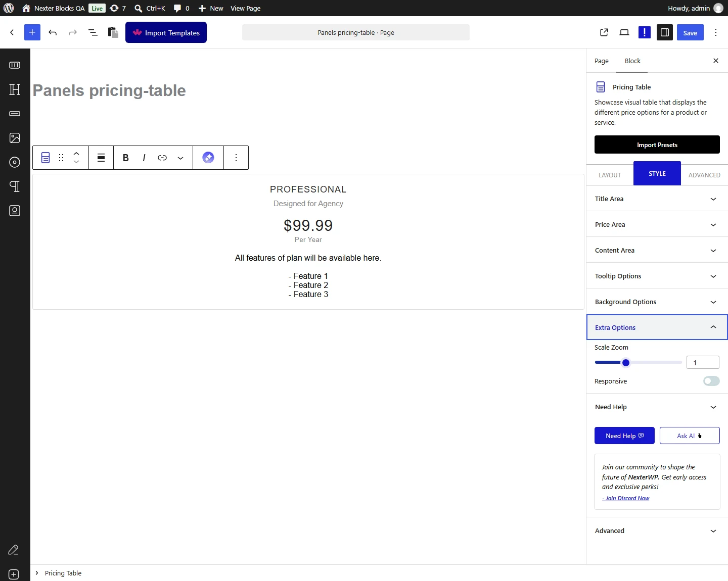This screenshot has width=728, height=581.
Task: Expand the Price Area panel
Action: [657, 224]
